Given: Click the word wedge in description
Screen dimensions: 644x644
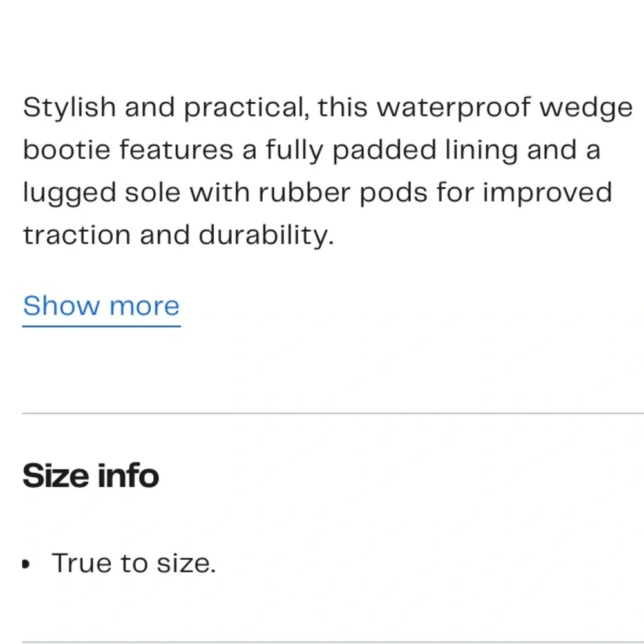Looking at the screenshot, I should (585, 108).
